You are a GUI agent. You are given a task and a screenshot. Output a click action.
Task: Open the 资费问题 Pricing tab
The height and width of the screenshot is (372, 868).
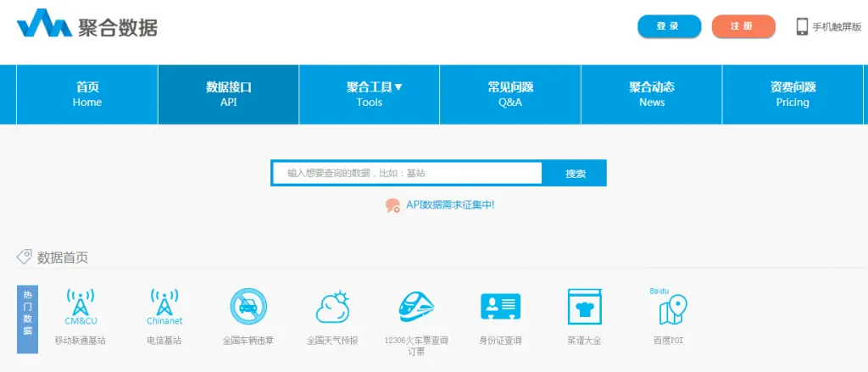click(x=793, y=94)
